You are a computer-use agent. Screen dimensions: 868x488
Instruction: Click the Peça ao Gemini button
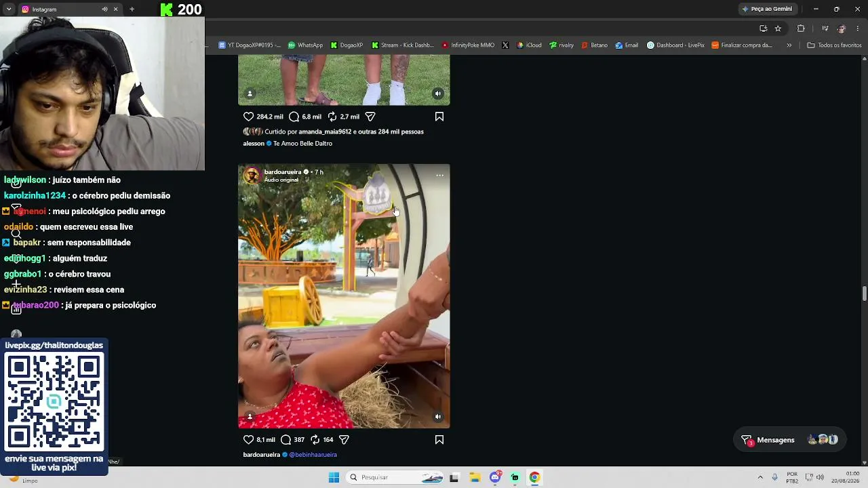click(766, 9)
